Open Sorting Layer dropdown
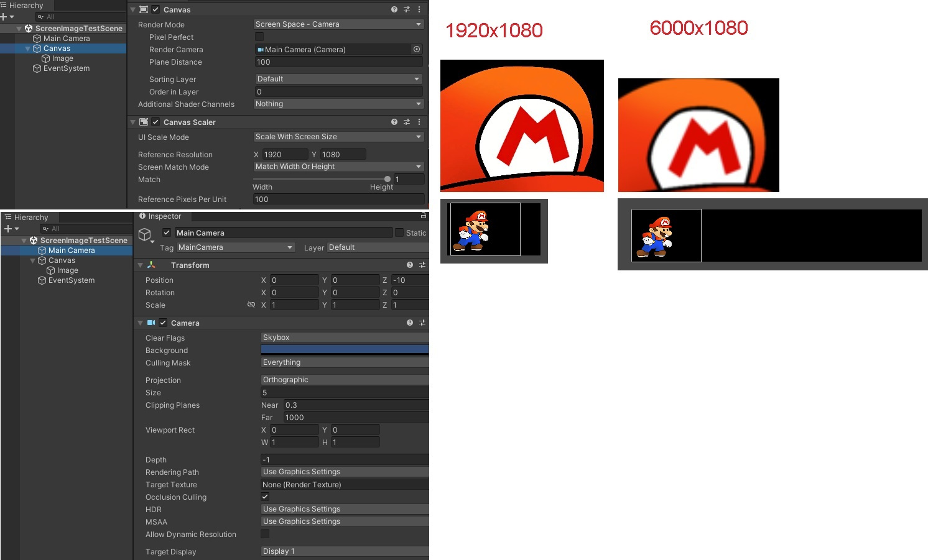928x560 pixels. pos(338,79)
